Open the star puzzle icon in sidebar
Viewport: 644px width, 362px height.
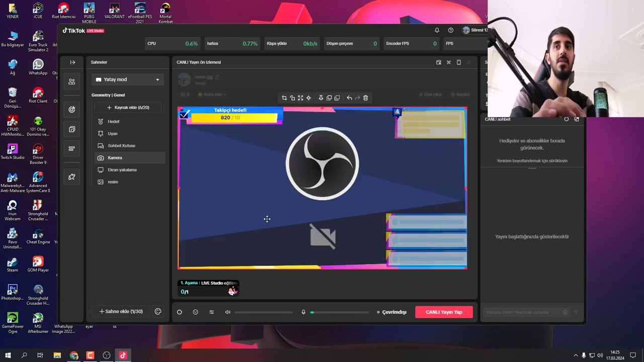[x=72, y=176]
